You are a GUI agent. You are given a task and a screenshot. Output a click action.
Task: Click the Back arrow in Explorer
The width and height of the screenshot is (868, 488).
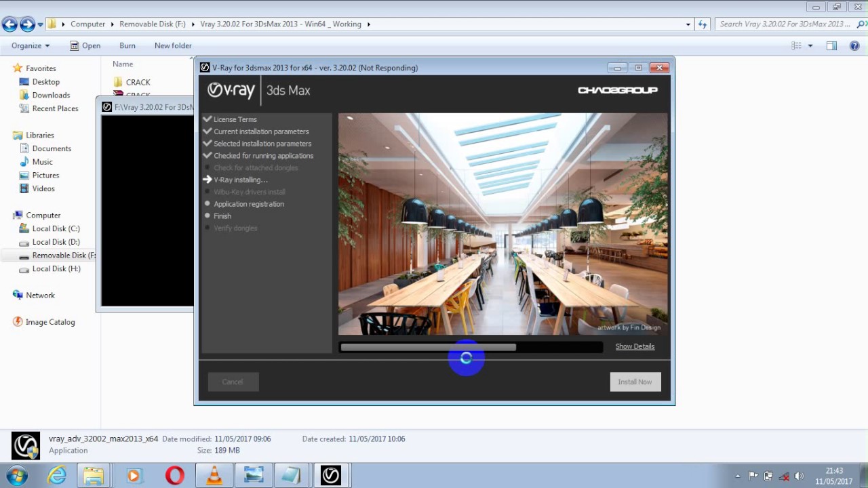click(9, 24)
